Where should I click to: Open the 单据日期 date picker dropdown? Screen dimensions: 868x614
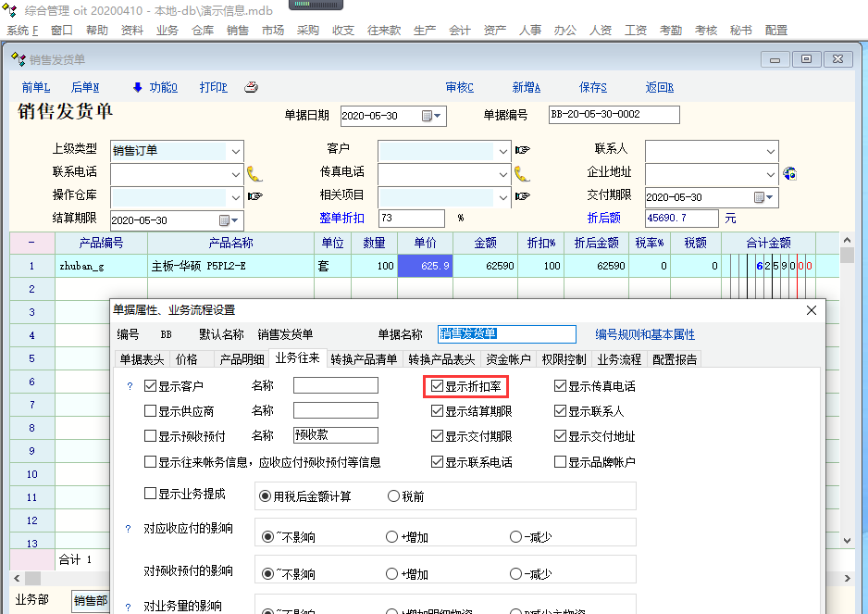pos(438,116)
